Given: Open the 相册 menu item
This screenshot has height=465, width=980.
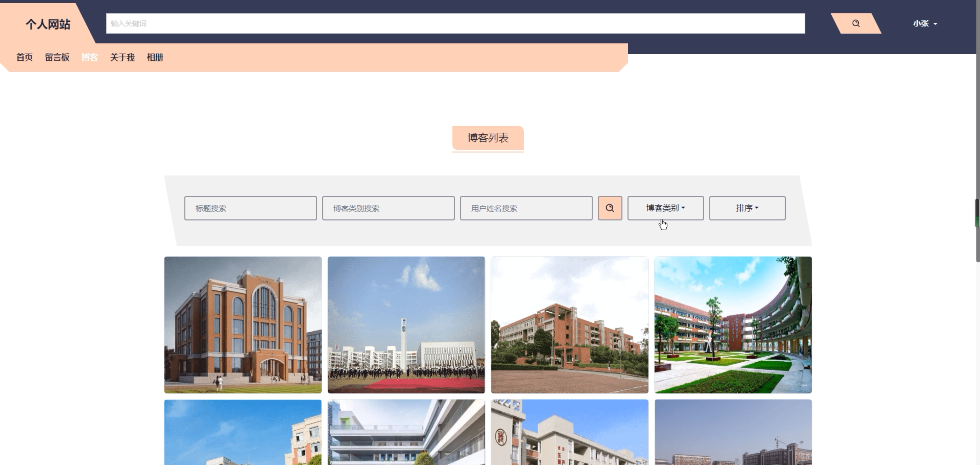Looking at the screenshot, I should pos(155,57).
